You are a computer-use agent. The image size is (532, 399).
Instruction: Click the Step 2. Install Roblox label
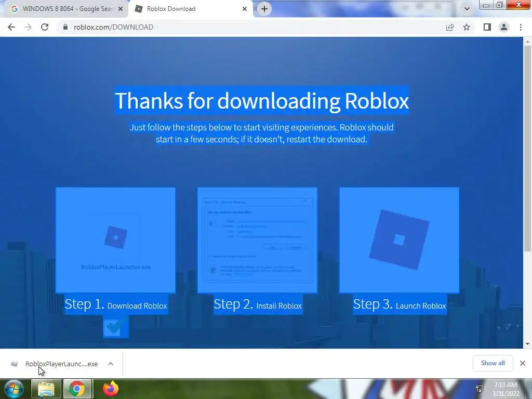pyautogui.click(x=258, y=304)
